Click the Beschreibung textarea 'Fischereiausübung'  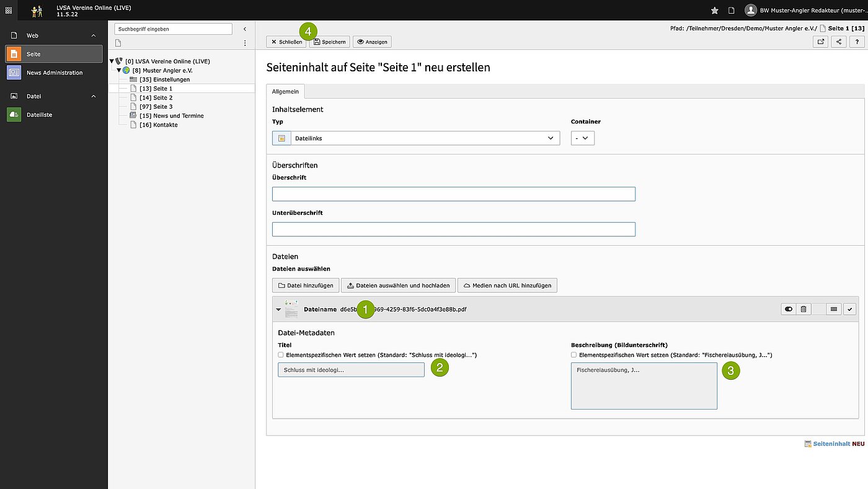point(644,386)
